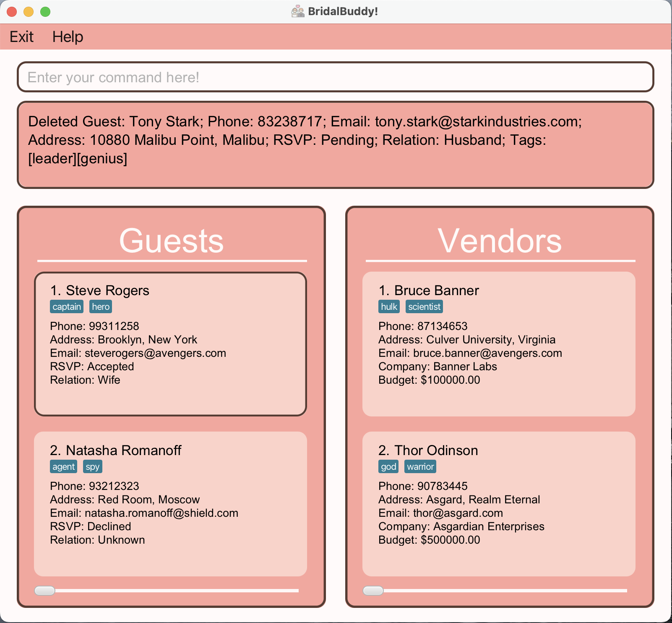Click the 'agent' tag on Natasha Romanoff
Image resolution: width=672 pixels, height=623 pixels.
point(63,466)
